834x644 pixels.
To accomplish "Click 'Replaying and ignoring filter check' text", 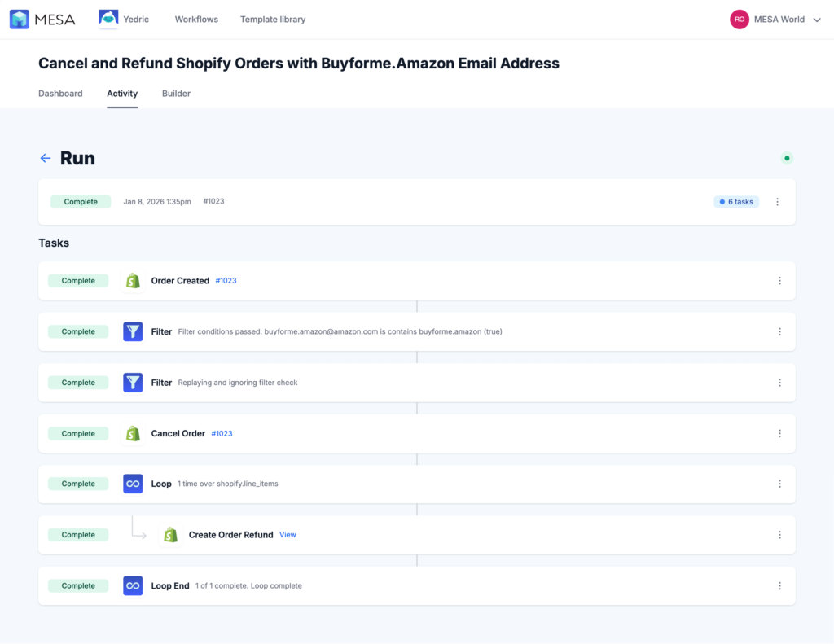I will click(238, 383).
